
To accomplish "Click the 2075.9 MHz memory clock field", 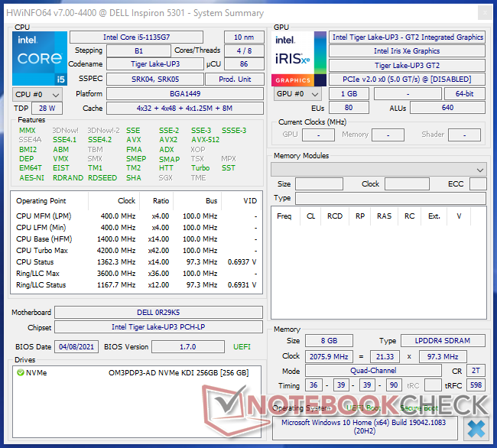I will (x=329, y=357).
